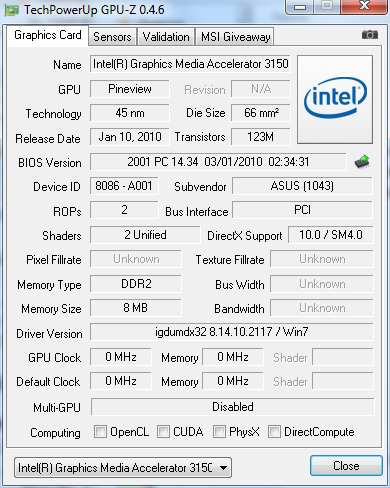Viewport: 390px width, 488px height.
Task: Open the GPU selection dropdown
Action: [x=123, y=468]
